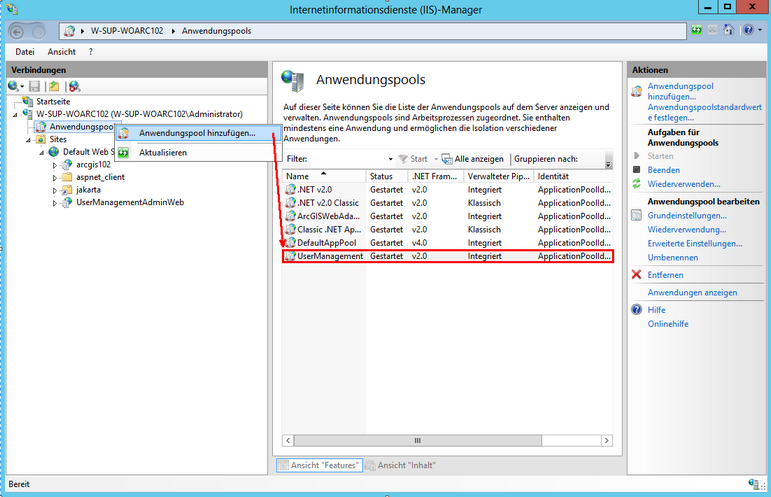
Task: Switch to Ansicht "Inhalt" tab
Action: click(x=401, y=465)
